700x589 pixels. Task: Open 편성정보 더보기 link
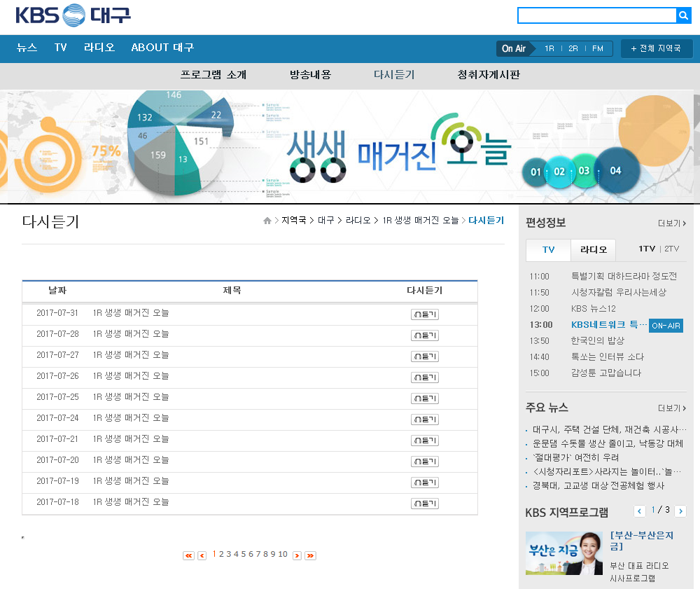tap(672, 223)
